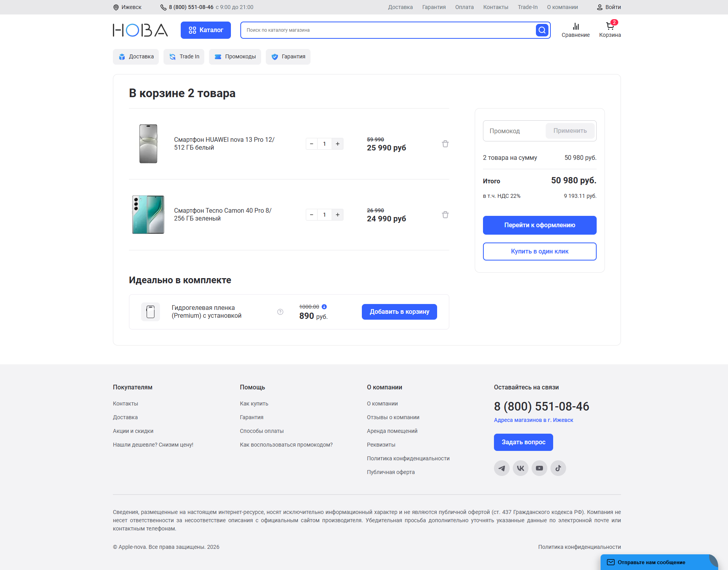The image size is (728, 570).
Task: Open the Trade In quick-link chip
Action: 184,57
